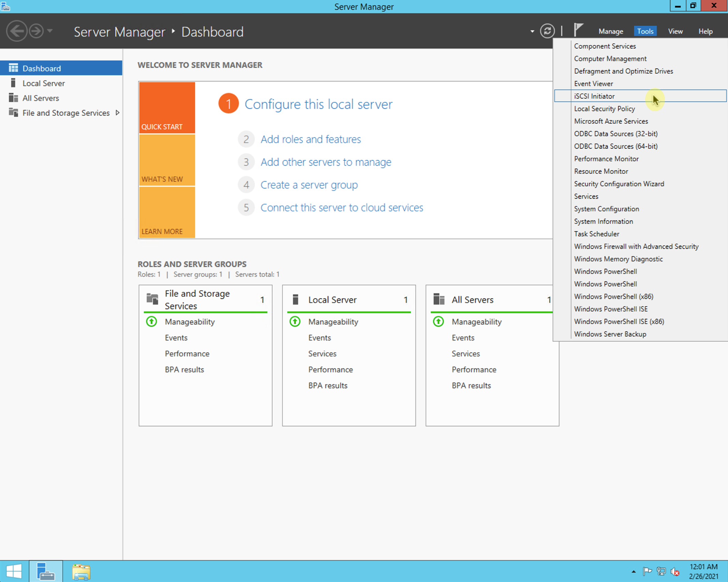Click the back navigation arrow

tap(16, 31)
